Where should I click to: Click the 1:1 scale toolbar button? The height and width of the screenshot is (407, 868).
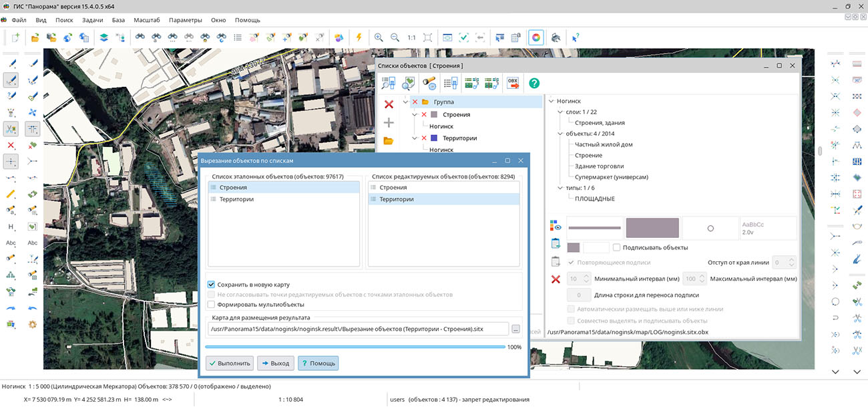tap(411, 38)
